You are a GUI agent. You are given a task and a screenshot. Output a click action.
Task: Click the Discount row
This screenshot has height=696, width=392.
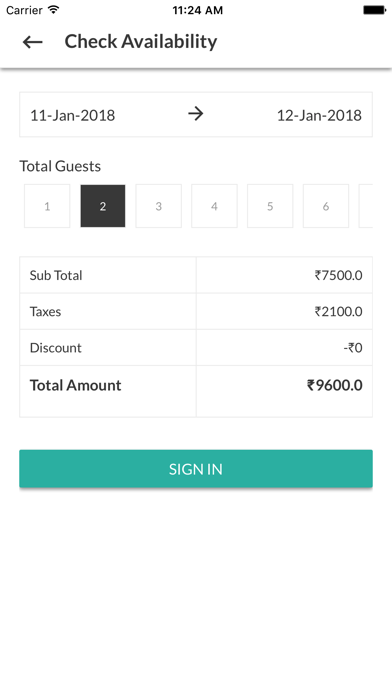pos(196,348)
